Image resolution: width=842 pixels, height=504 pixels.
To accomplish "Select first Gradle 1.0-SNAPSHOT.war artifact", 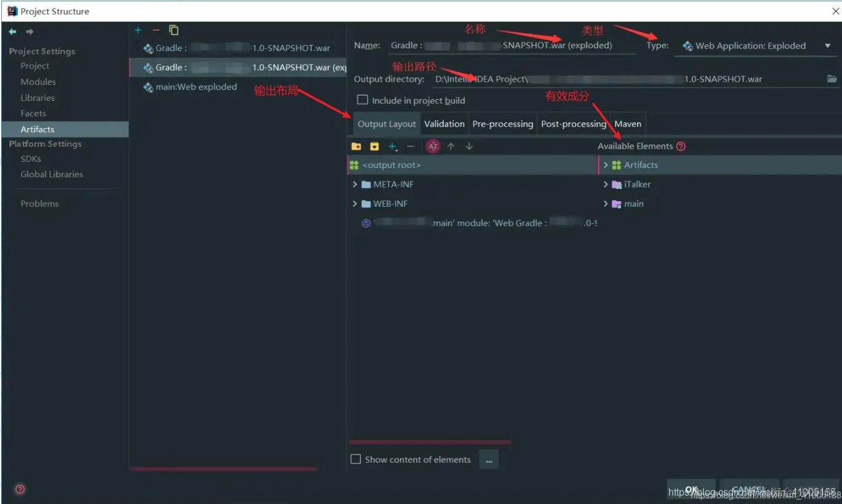I will (x=238, y=48).
